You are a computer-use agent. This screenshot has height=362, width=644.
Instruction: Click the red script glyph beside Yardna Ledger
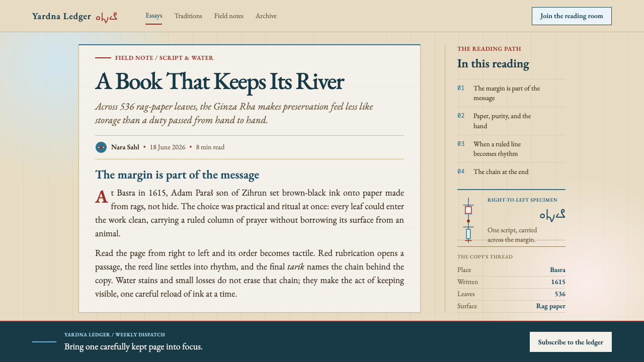coord(107,17)
